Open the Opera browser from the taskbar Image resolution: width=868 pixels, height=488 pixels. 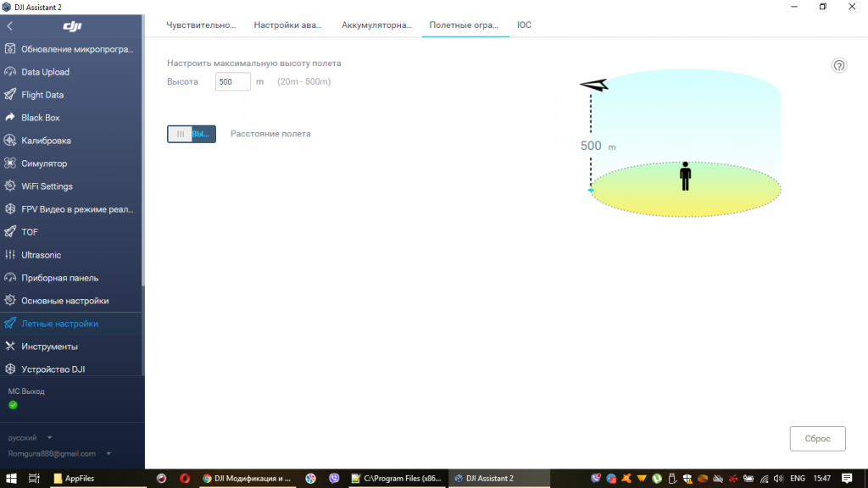[185, 479]
